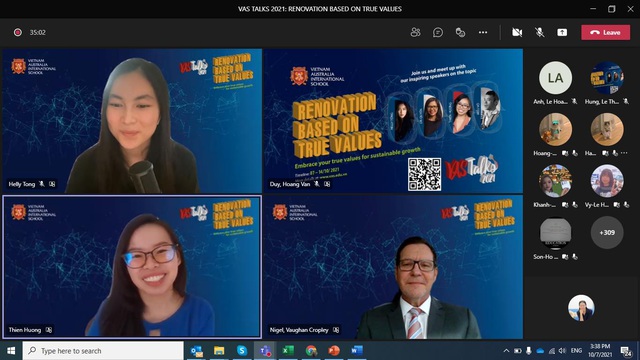The image size is (640, 360).
Task: Open PowerPoint from the taskbar
Action: (334, 351)
